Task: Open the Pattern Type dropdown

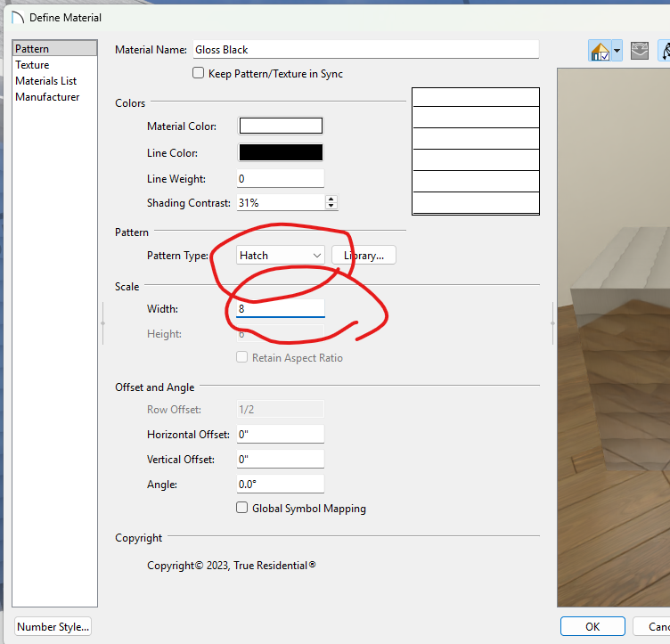Action: pos(281,256)
